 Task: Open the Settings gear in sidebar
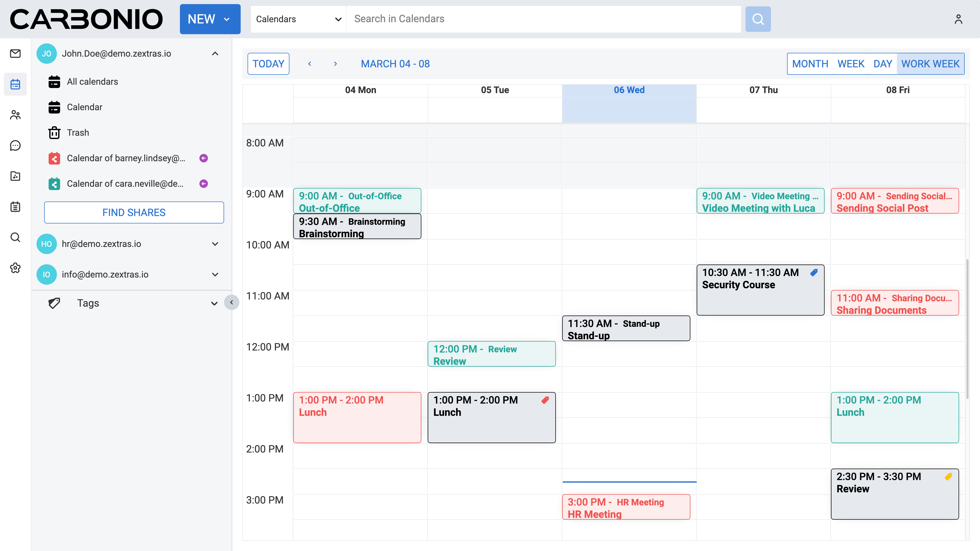coord(15,268)
